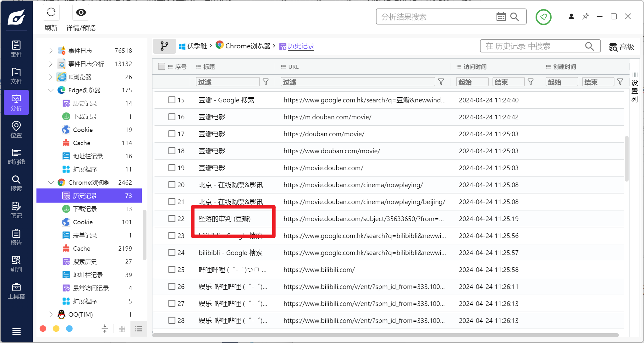The image size is (644, 343).
Task: Tick the checkbox for row 22
Action: 172,219
